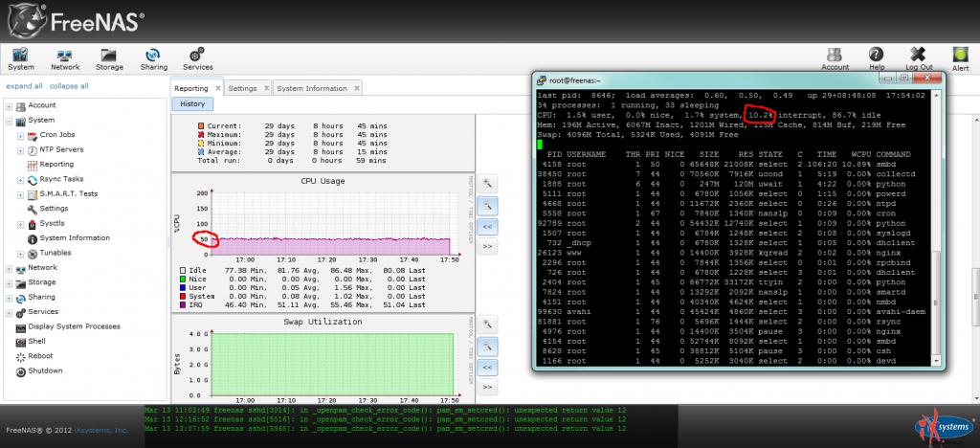Step CPU Usage graph forward with >>

487,247
